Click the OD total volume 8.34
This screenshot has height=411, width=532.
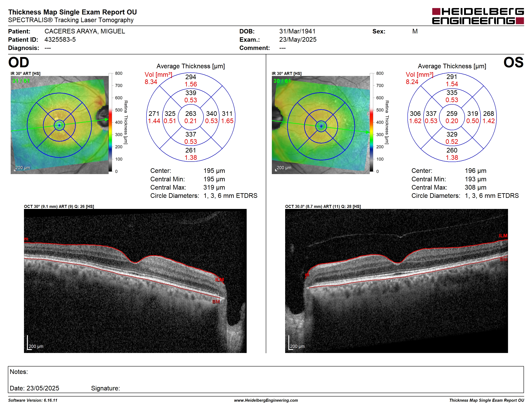151,82
